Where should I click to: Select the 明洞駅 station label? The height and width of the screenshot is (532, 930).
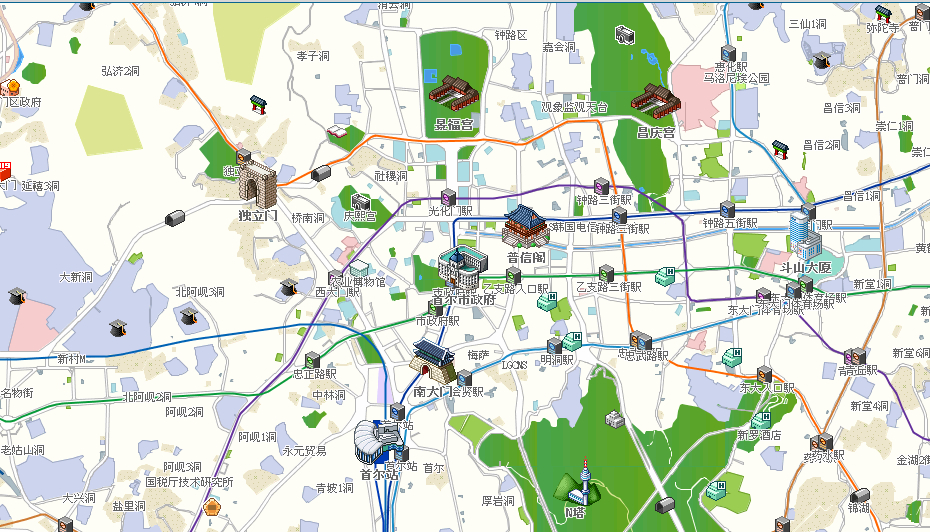(x=557, y=359)
